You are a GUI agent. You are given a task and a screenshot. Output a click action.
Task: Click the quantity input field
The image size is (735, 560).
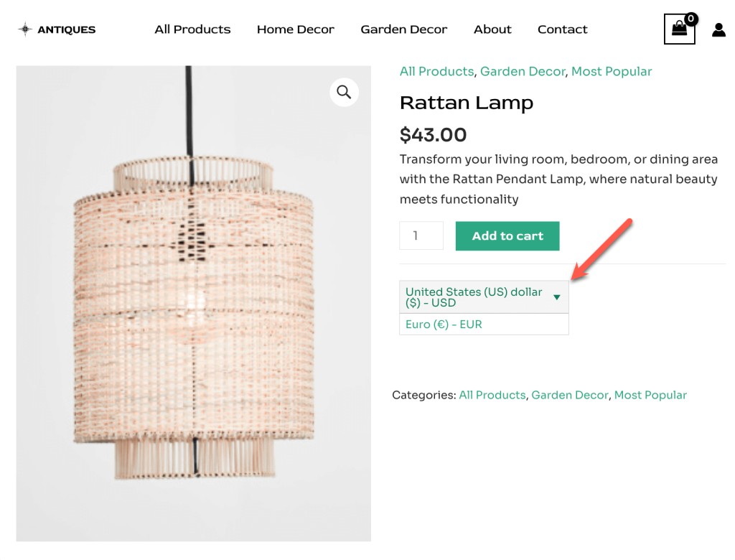[x=421, y=235]
